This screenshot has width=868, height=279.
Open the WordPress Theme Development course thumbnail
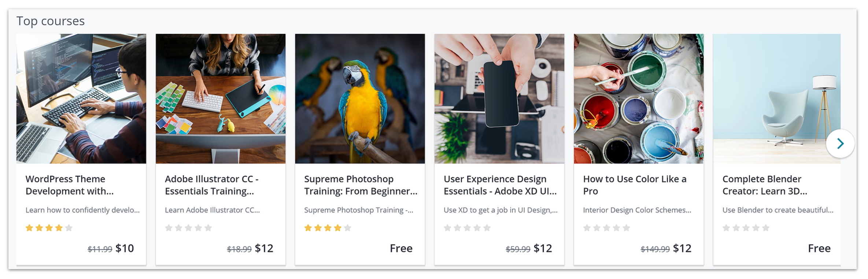tap(81, 99)
